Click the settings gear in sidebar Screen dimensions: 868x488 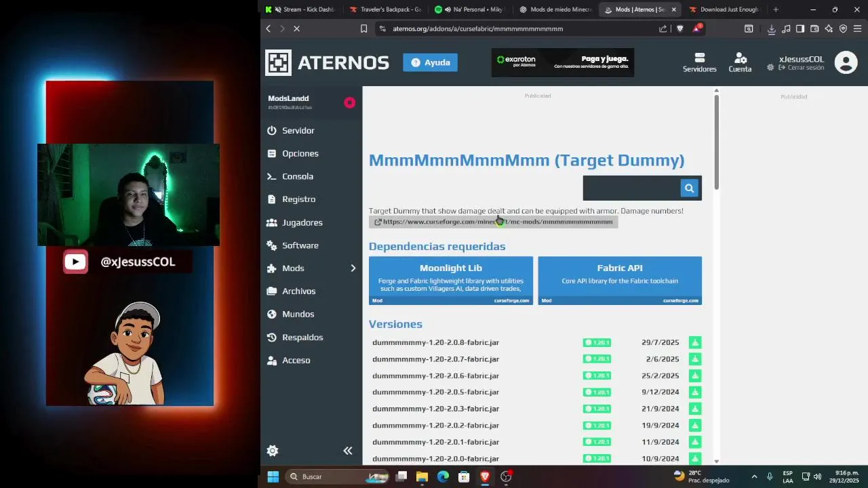(x=273, y=451)
